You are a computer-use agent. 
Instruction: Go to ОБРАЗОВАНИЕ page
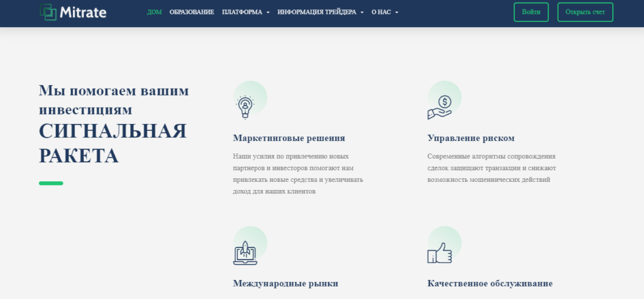point(192,13)
